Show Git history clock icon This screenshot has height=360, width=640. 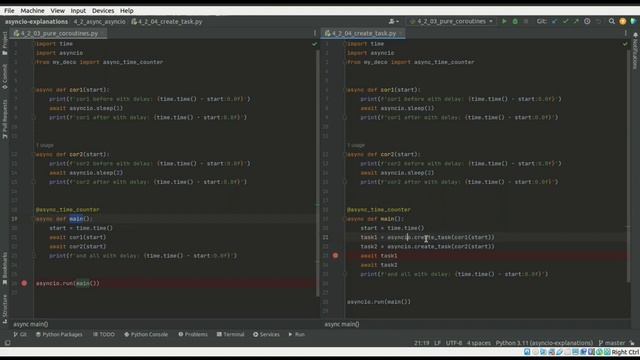click(x=587, y=21)
